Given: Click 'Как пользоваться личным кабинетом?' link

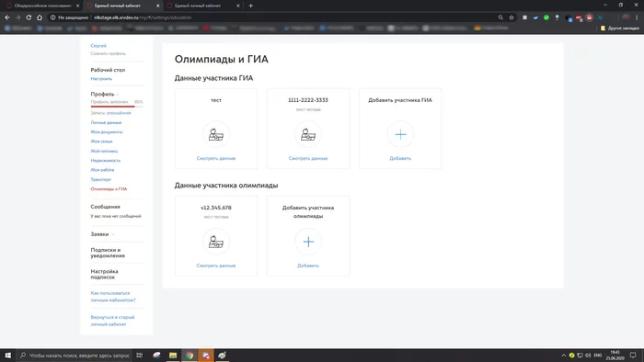Looking at the screenshot, I should 113,297.
